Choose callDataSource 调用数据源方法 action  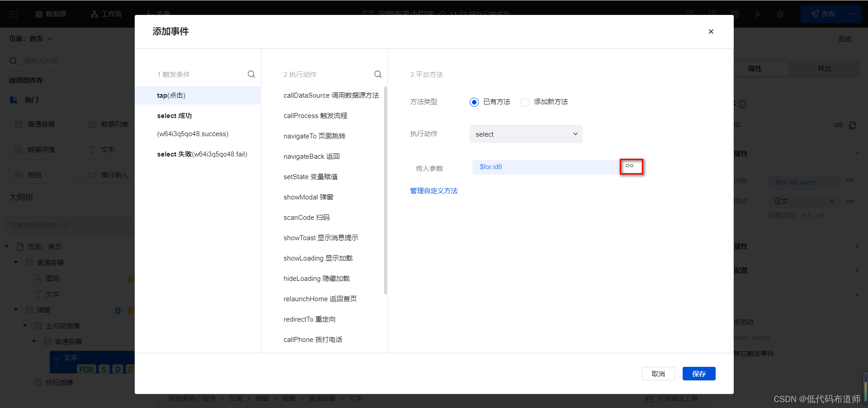click(x=331, y=95)
